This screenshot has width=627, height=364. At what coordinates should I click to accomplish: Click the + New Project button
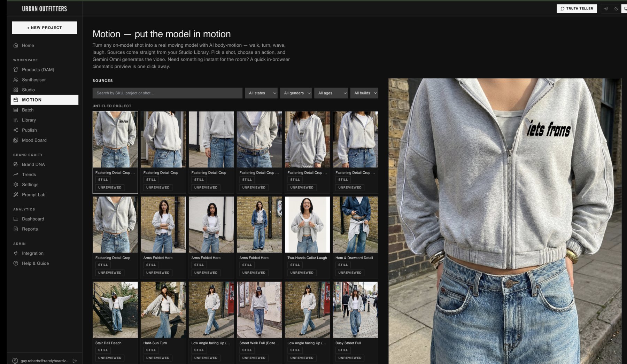tap(45, 28)
